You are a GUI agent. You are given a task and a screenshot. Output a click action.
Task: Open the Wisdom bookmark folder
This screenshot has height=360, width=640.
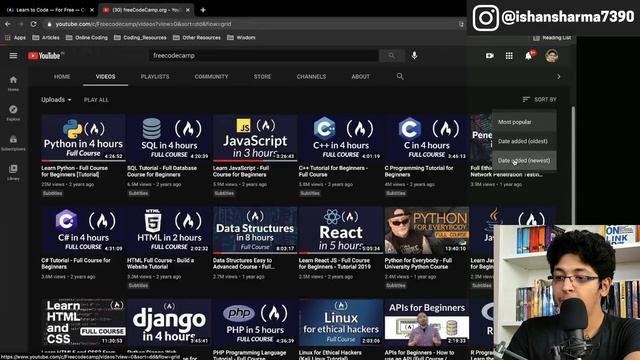point(241,38)
